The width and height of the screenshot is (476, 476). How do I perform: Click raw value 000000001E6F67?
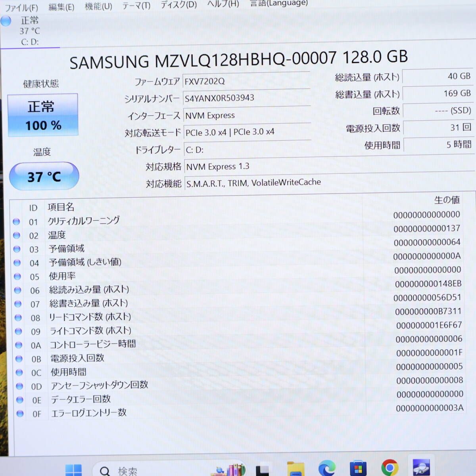point(429,325)
